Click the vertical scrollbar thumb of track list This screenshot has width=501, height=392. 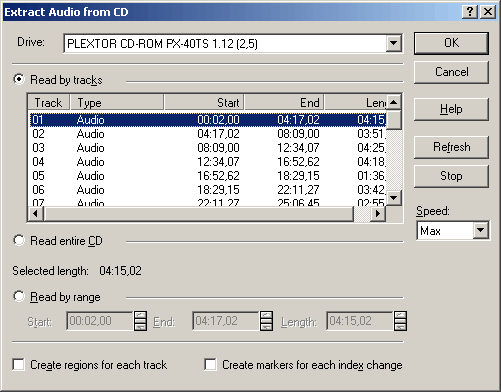coord(394,120)
